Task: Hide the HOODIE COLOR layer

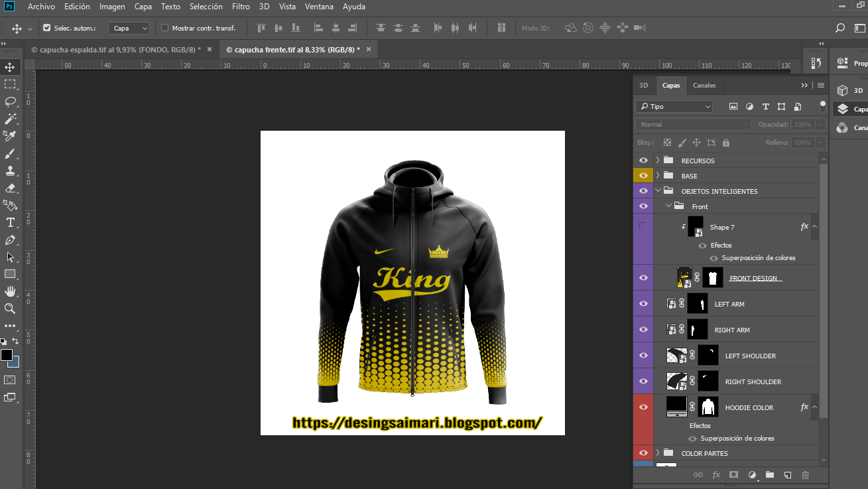Action: click(643, 407)
